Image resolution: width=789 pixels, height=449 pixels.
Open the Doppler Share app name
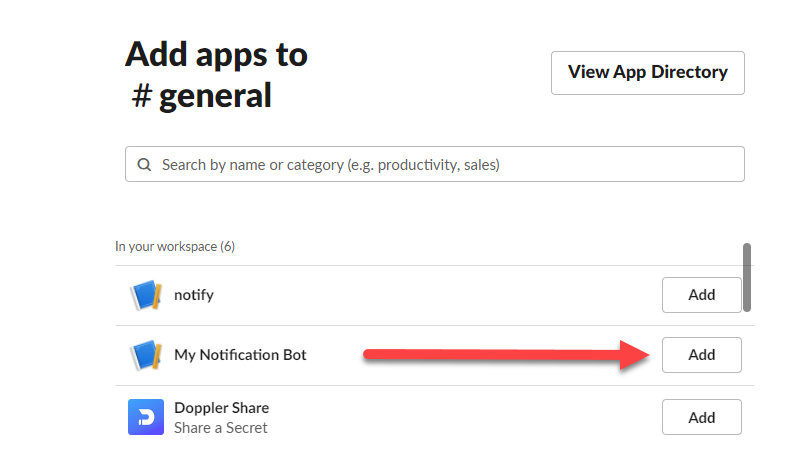tap(221, 407)
